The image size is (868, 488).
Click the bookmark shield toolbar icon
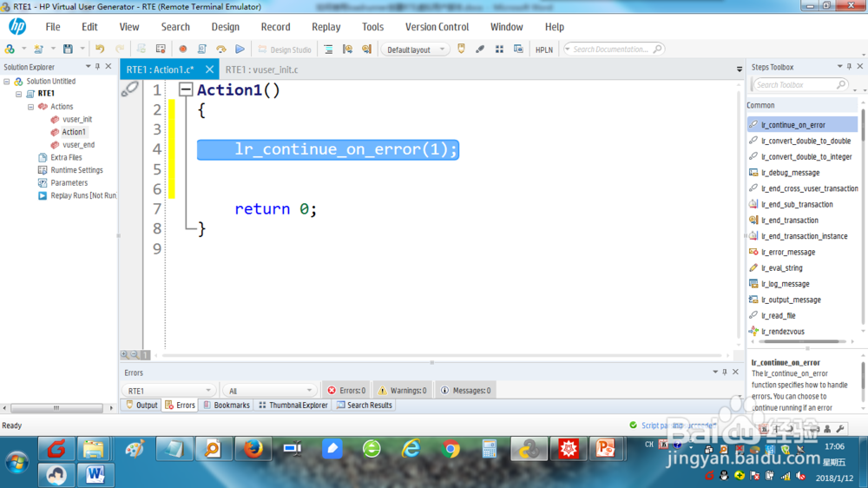click(461, 49)
